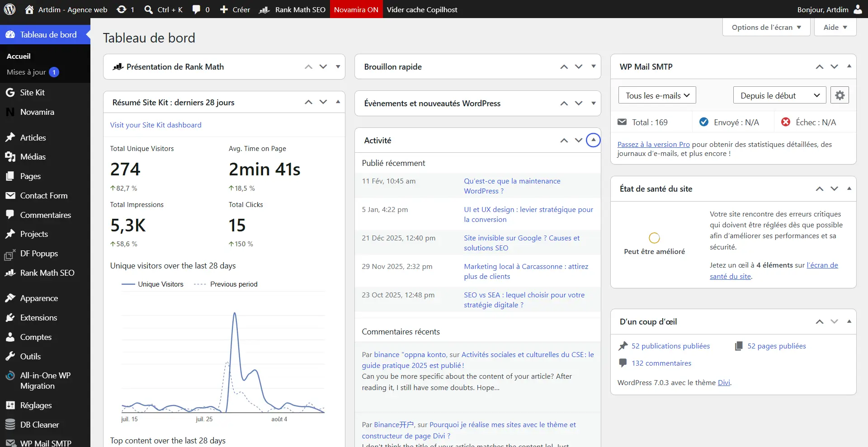The width and height of the screenshot is (868, 447).
Task: Open the Depuis le début dropdown
Action: (779, 95)
